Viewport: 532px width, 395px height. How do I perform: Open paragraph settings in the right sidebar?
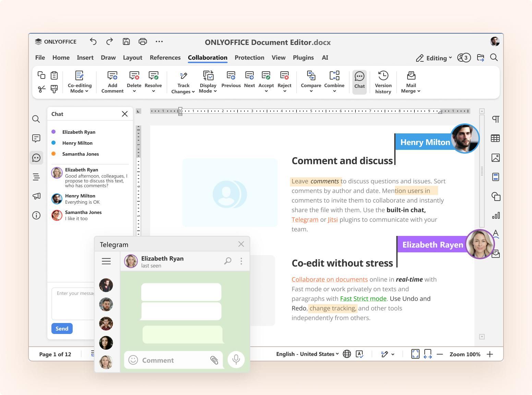[x=496, y=119]
